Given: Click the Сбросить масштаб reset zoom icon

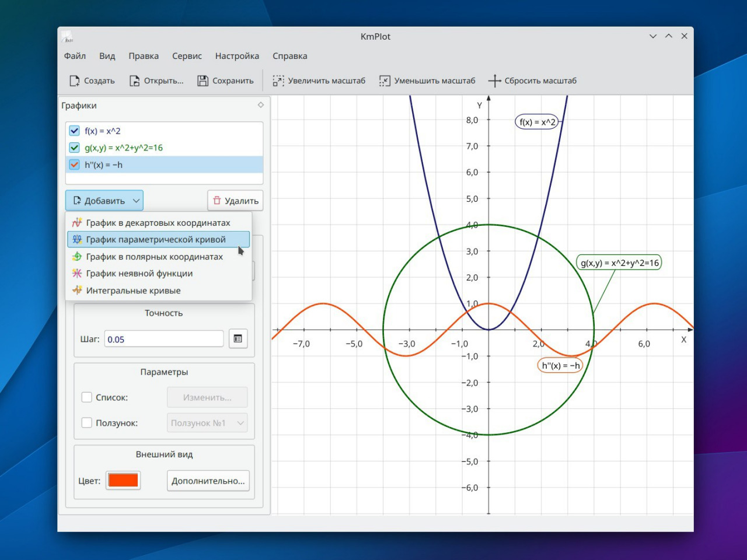Looking at the screenshot, I should click(x=494, y=81).
